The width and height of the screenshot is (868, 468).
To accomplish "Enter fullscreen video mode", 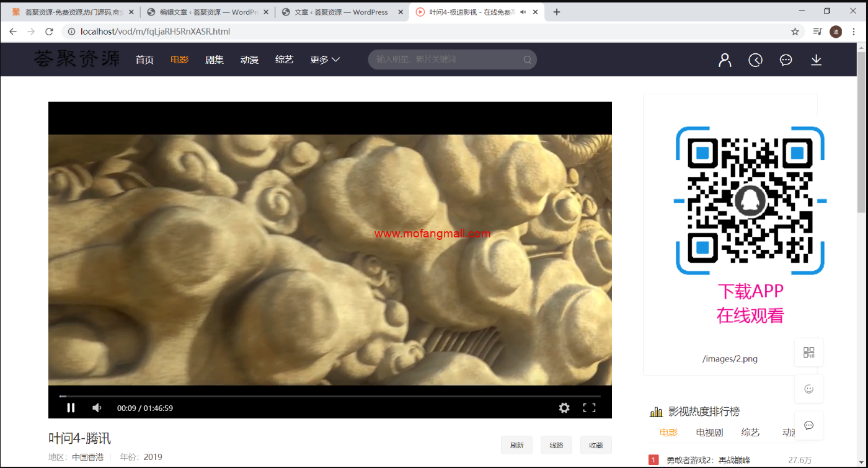I will coord(589,408).
